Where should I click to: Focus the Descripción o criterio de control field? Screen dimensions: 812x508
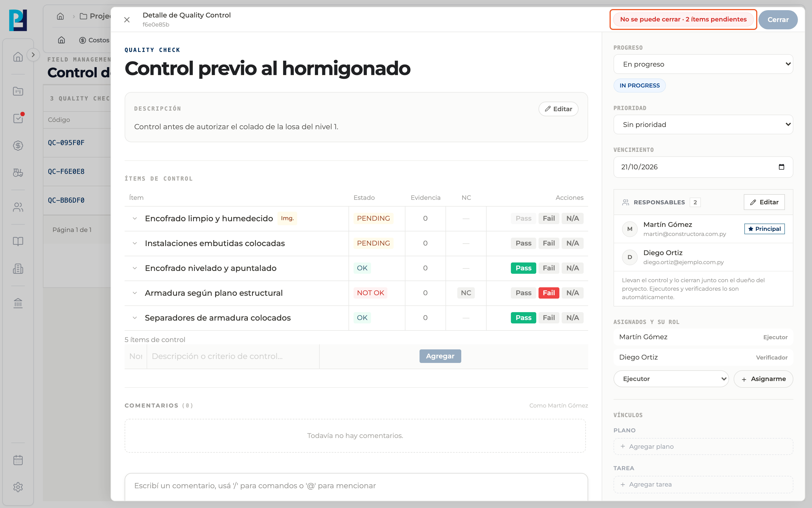(x=233, y=356)
